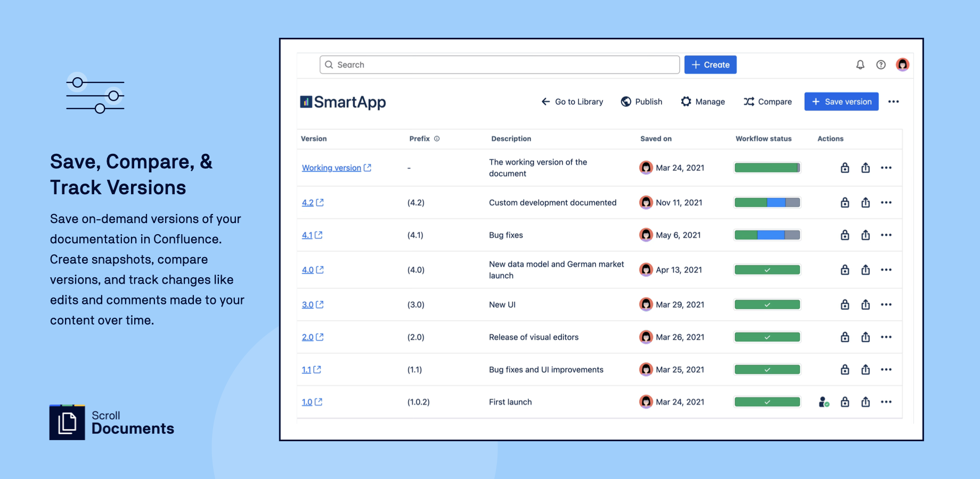Open the actions menu for the Working version row
This screenshot has width=980, height=479.
point(886,167)
